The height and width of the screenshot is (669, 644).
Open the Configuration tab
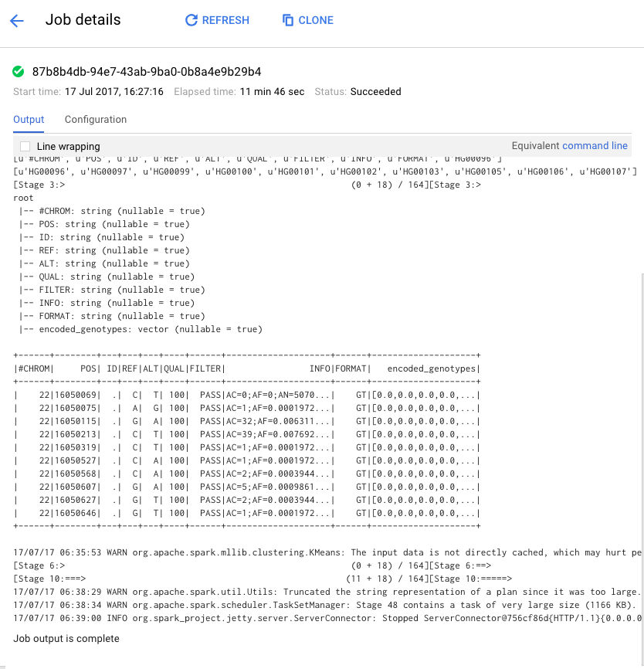point(96,120)
